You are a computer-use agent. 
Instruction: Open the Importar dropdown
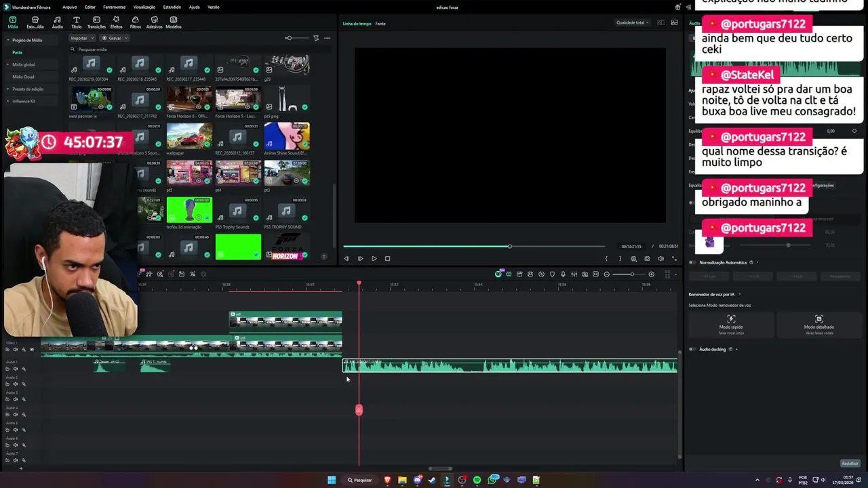coord(82,38)
